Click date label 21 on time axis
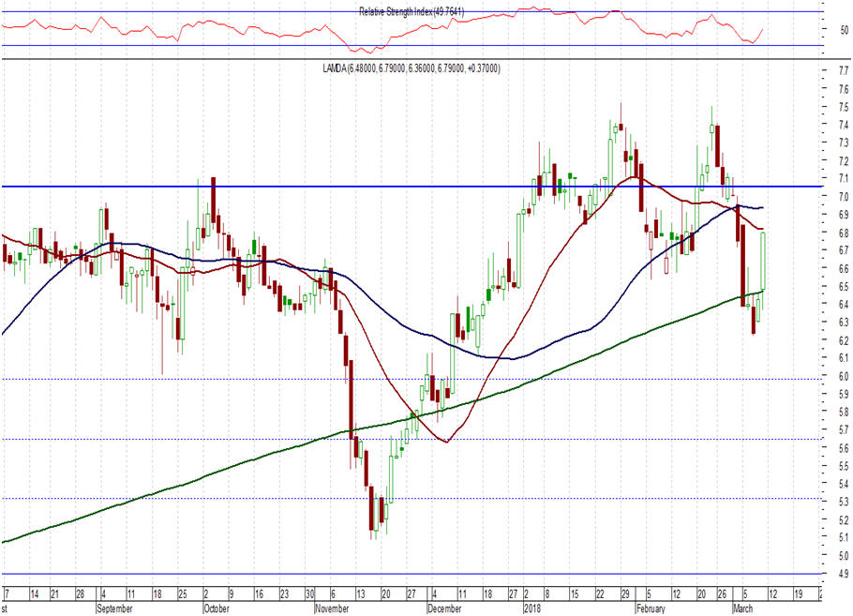The height and width of the screenshot is (616, 853). pos(55,594)
